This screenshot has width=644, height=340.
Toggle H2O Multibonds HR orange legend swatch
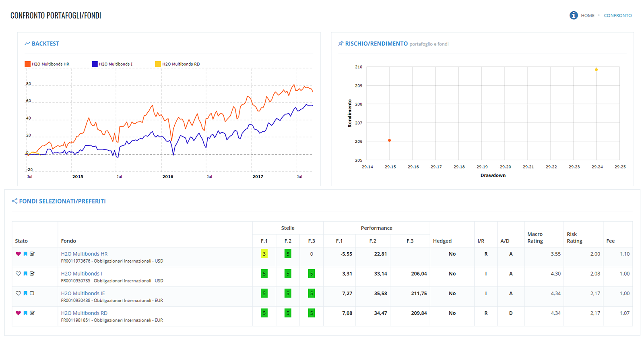click(x=27, y=64)
